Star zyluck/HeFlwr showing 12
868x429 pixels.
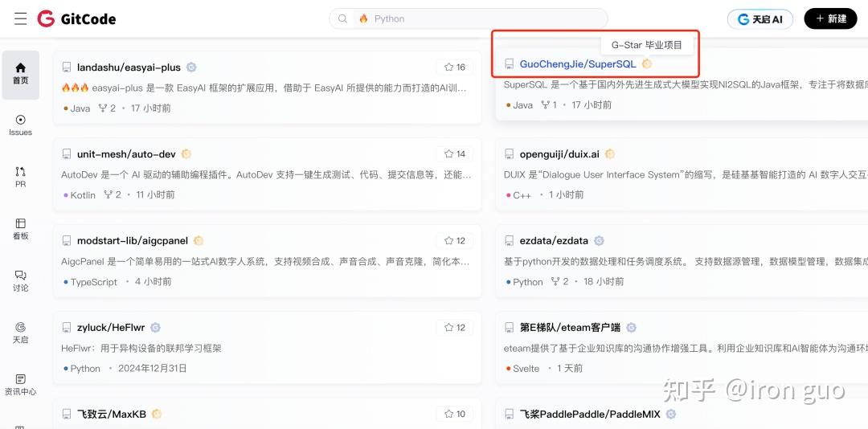point(454,328)
